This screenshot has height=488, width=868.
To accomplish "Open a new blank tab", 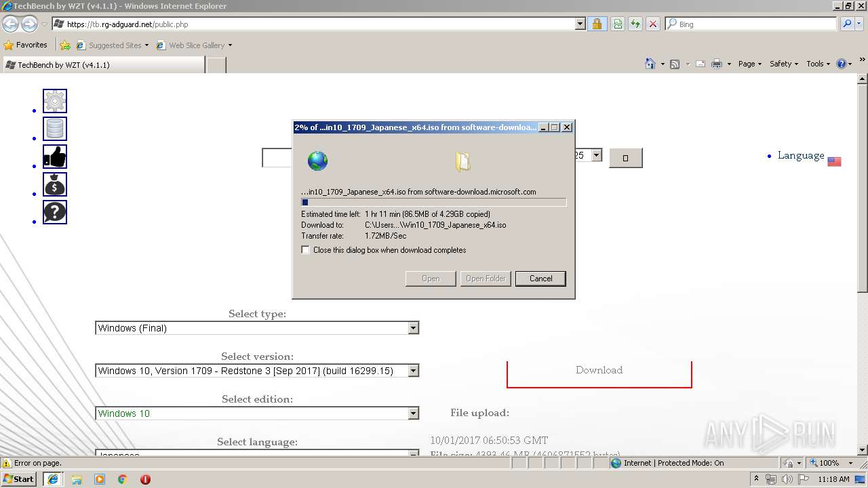I will pos(216,65).
